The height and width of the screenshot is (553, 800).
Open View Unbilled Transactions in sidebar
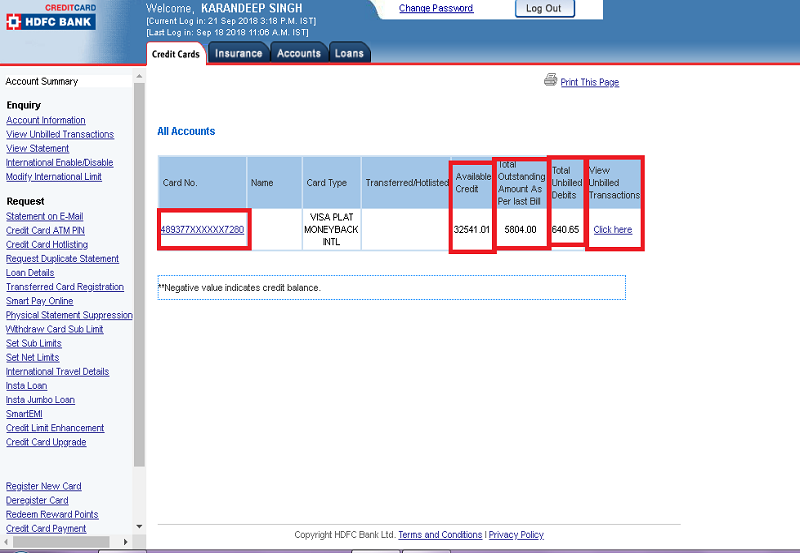(60, 134)
